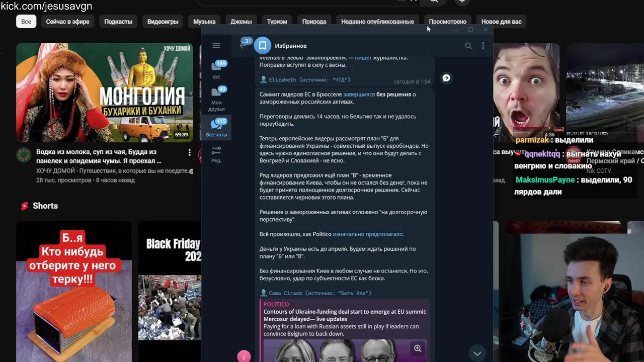Click the qqnekitqq chat username

pos(542,154)
